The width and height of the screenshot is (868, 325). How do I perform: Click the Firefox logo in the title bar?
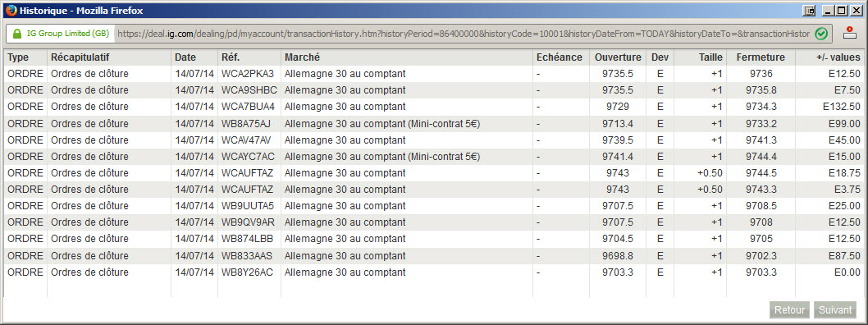coord(11,9)
